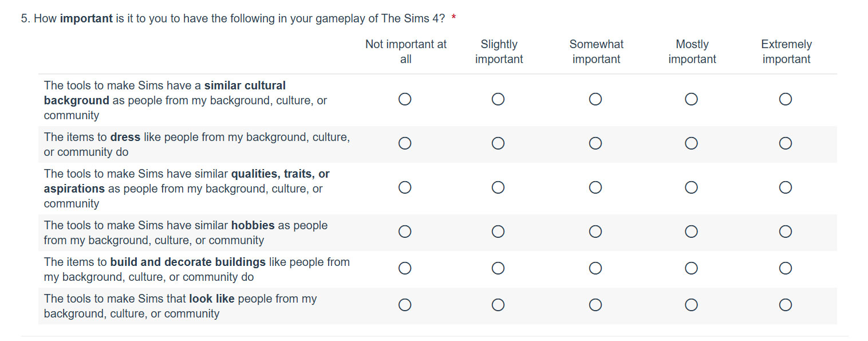
Task: Mark 'Somewhat important' for qualities, traits, or aspirations
Action: click(x=595, y=187)
